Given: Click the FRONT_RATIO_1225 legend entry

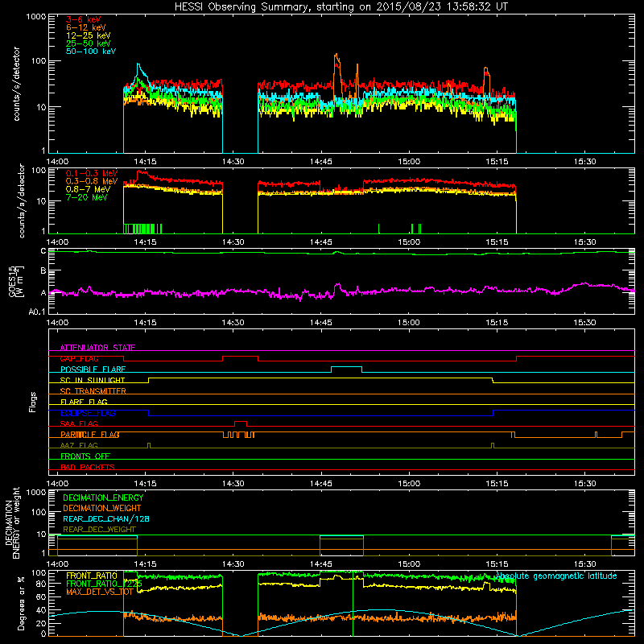Looking at the screenshot, I should 105,584.
